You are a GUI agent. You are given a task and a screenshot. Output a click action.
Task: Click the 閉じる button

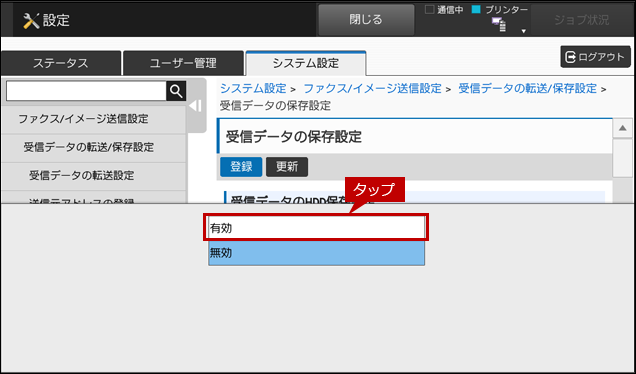[366, 19]
